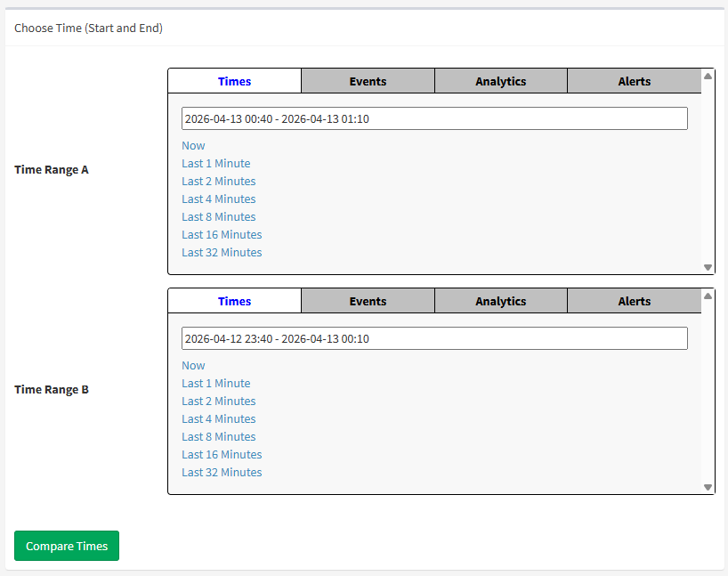Image resolution: width=728 pixels, height=576 pixels.
Task: Select Alerts tab in Time Range B
Action: (634, 301)
